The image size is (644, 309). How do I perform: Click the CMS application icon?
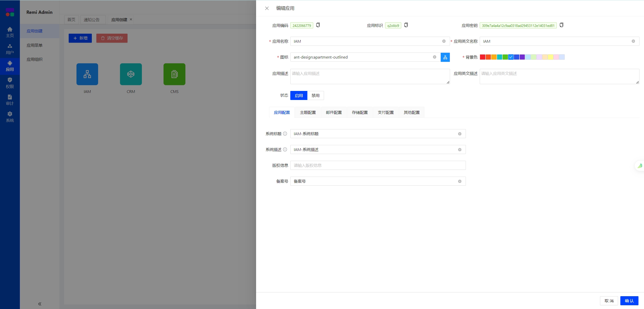point(174,74)
